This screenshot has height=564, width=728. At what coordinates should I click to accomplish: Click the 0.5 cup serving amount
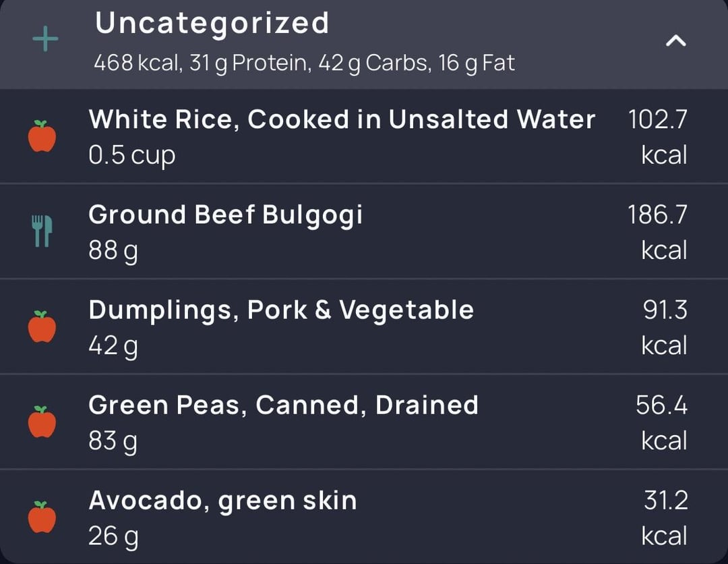pyautogui.click(x=132, y=156)
